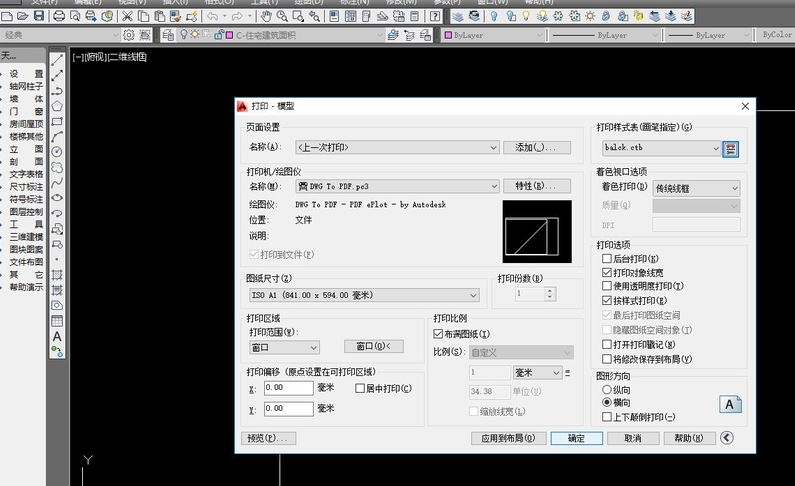Open 文件布图 item in side menu
The image size is (795, 486).
[26, 262]
